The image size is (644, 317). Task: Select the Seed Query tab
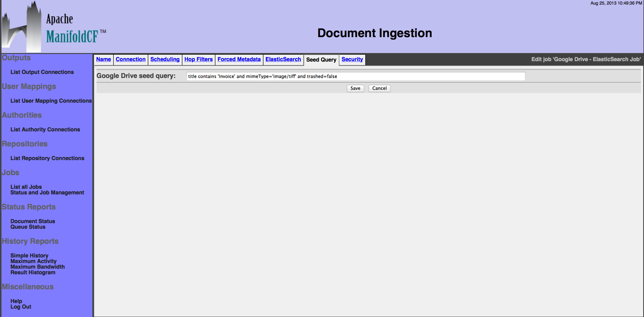321,60
